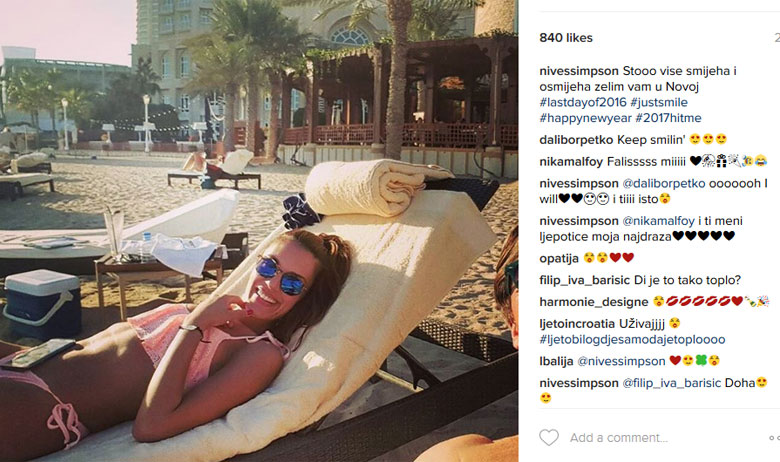Click the heart like icon
Viewport: 780px width, 462px height.
coord(549,438)
